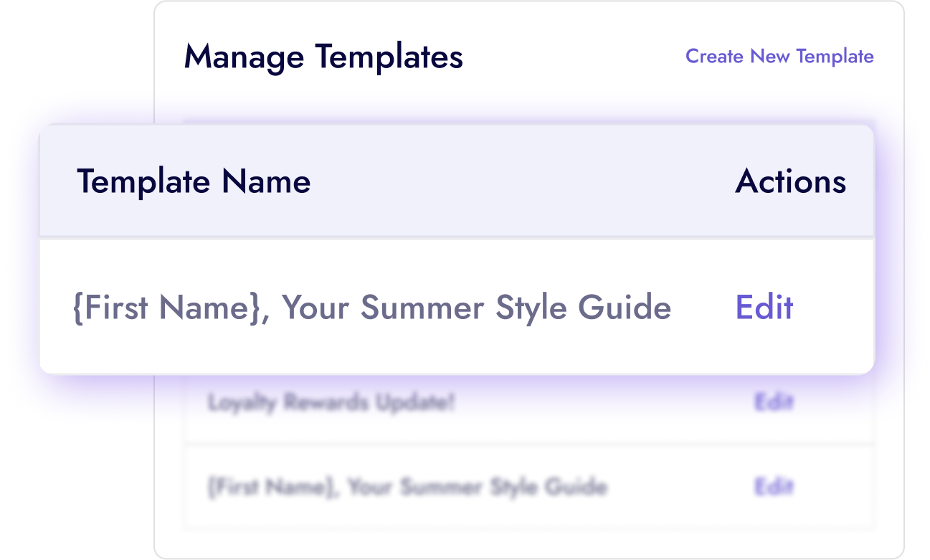The width and height of the screenshot is (930, 560).
Task: Click the Create New Template link
Action: (x=779, y=56)
